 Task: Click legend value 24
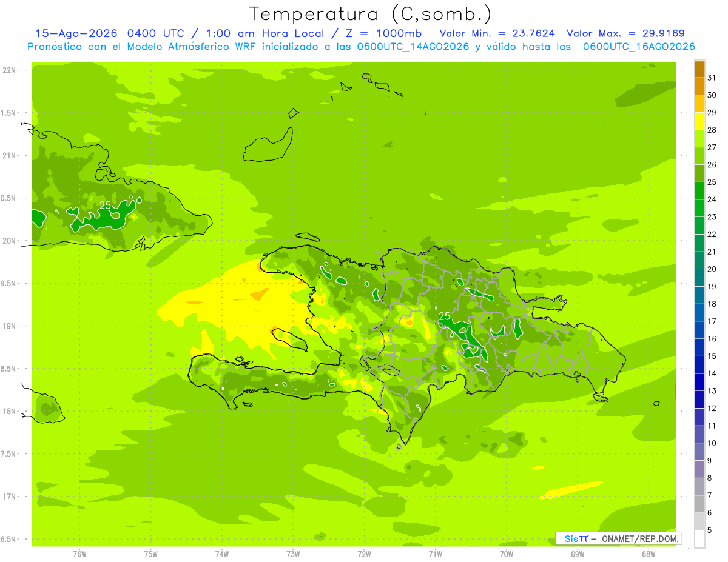[712, 199]
